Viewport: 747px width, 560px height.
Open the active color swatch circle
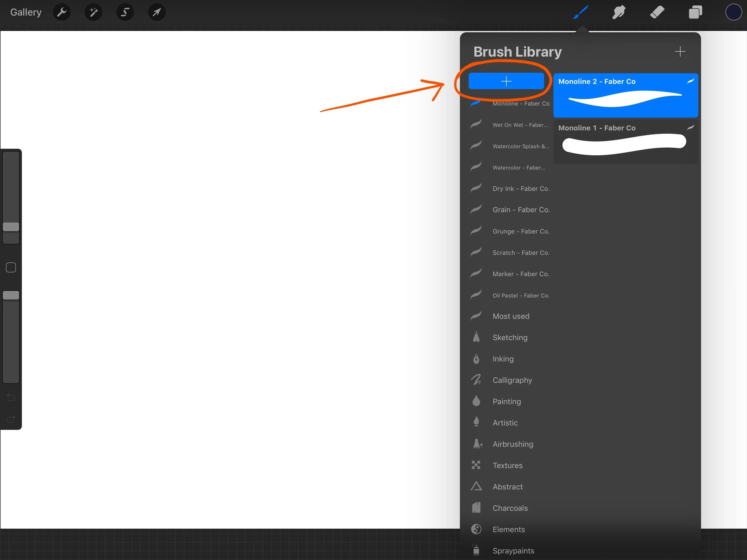(x=733, y=13)
